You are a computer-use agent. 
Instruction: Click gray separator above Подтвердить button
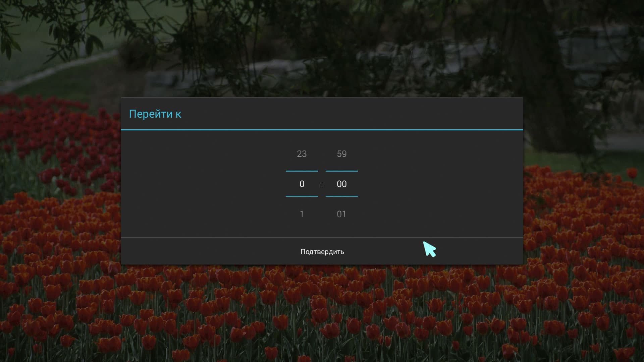click(322, 237)
